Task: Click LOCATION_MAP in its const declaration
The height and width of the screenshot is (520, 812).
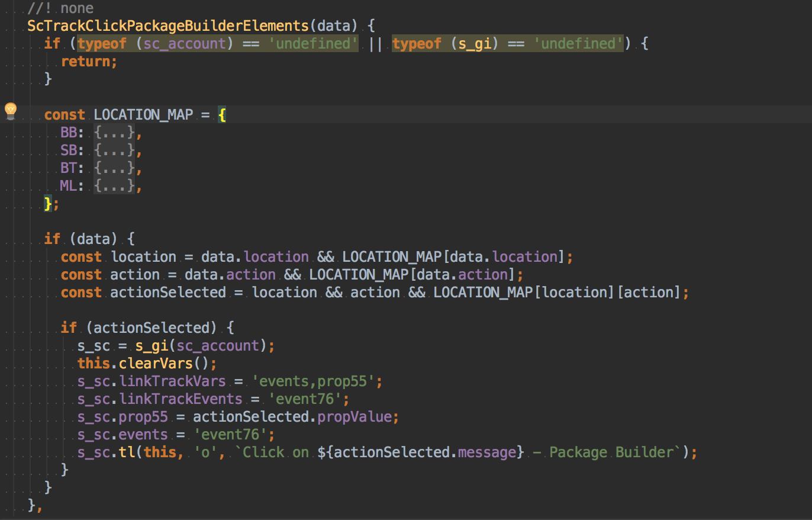Action: coord(143,115)
